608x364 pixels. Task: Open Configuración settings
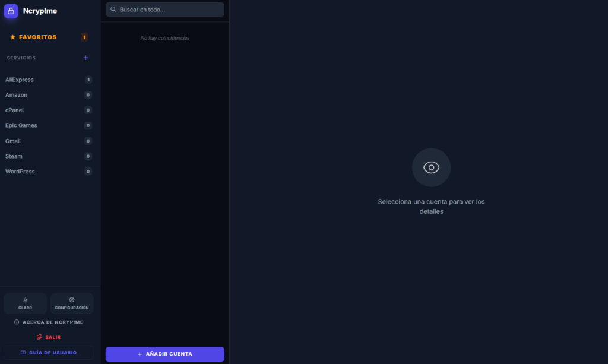point(72,303)
